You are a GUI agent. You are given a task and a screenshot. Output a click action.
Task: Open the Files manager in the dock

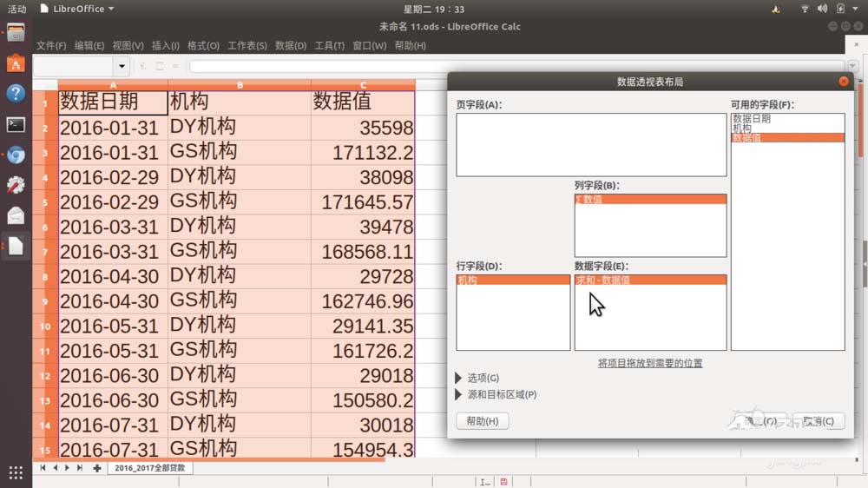tap(16, 34)
